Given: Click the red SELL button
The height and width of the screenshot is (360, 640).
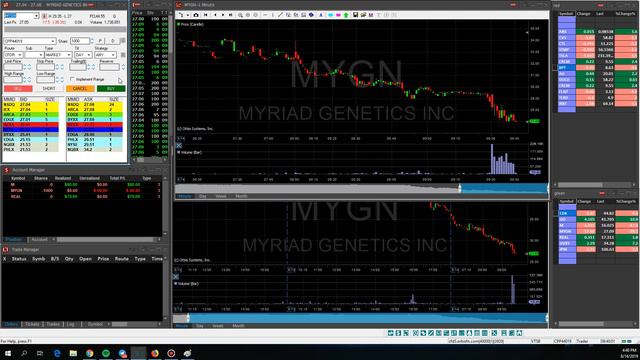Looking at the screenshot, I should (18, 89).
